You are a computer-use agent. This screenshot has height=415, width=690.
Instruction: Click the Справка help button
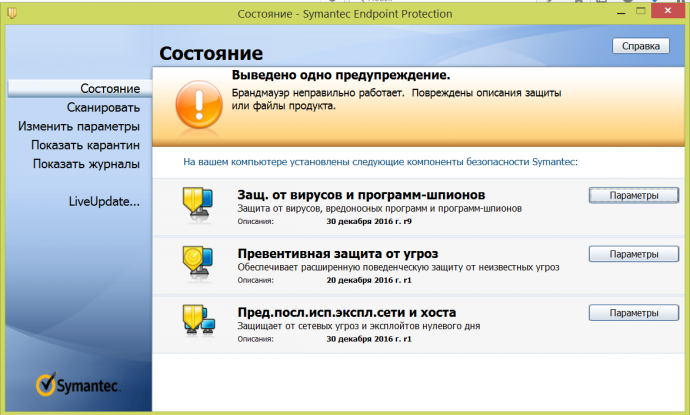pyautogui.click(x=641, y=46)
